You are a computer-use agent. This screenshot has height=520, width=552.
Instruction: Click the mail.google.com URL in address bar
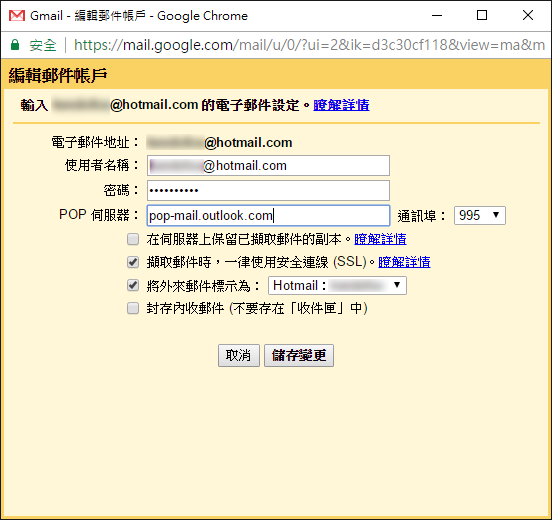click(309, 45)
